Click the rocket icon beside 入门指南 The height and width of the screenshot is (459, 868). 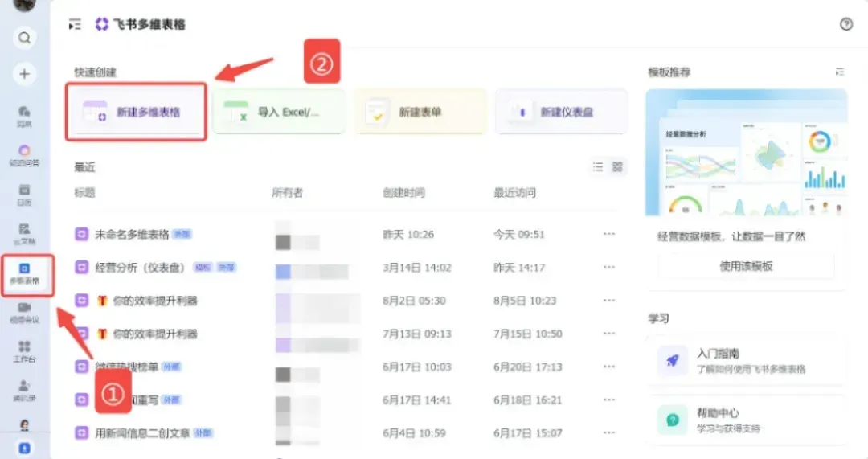tap(673, 360)
